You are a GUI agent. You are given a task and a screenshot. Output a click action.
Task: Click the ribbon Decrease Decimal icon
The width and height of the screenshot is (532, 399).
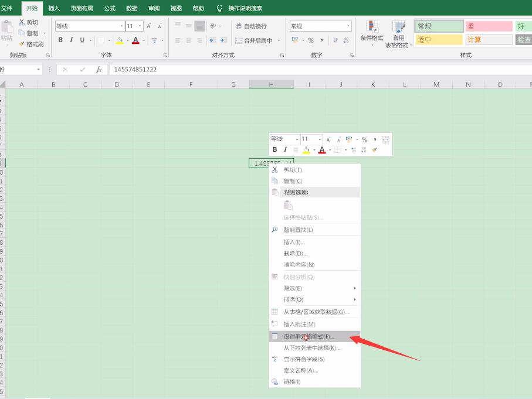click(x=346, y=40)
